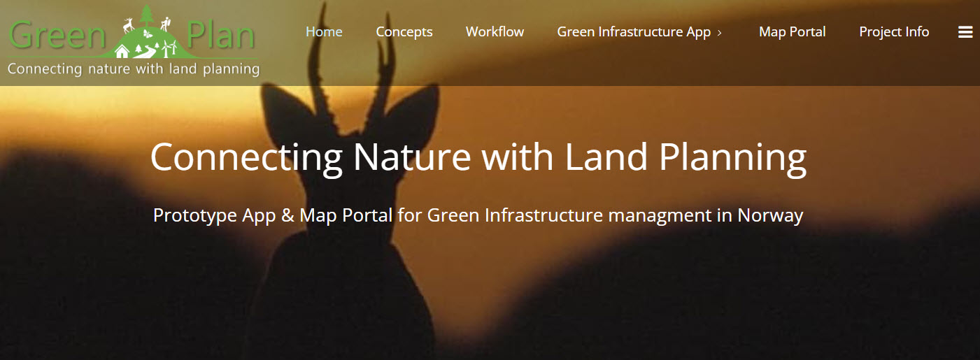Navigate to the Workflow page
The image size is (980, 360).
tap(495, 32)
